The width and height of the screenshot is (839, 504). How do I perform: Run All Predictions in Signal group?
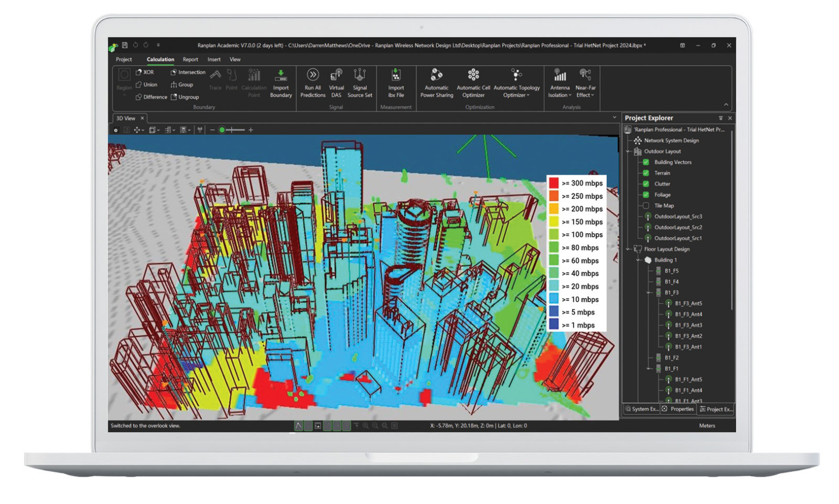click(x=313, y=83)
